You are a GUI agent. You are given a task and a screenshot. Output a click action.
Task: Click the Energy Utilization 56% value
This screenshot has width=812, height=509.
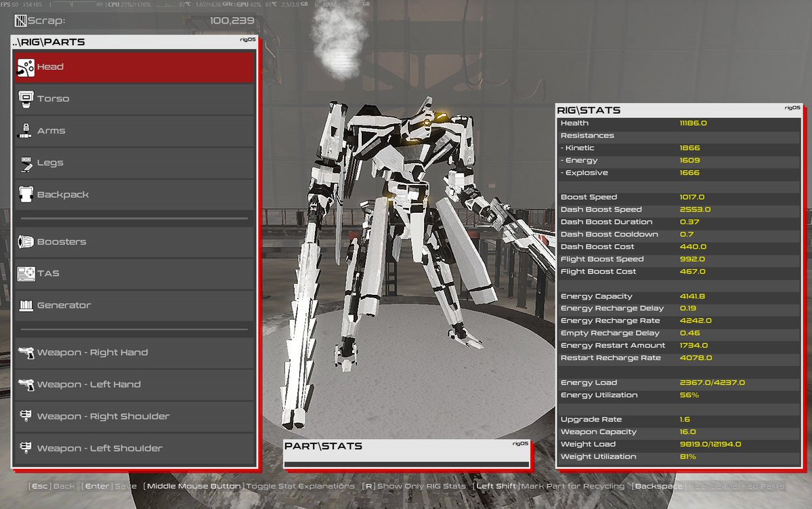[689, 395]
